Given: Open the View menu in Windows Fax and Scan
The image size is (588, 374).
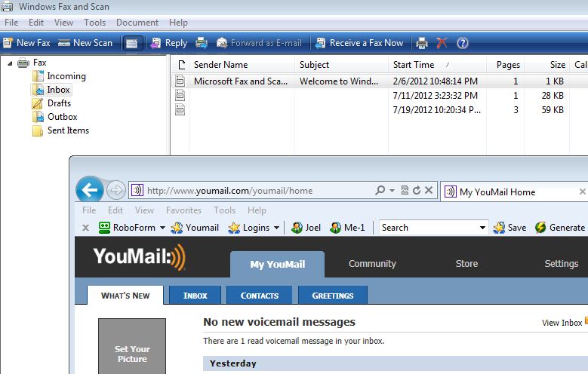Looking at the screenshot, I should point(63,23).
